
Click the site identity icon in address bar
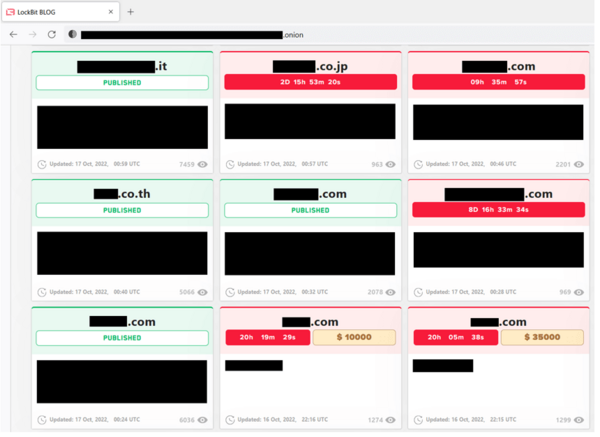click(x=73, y=34)
